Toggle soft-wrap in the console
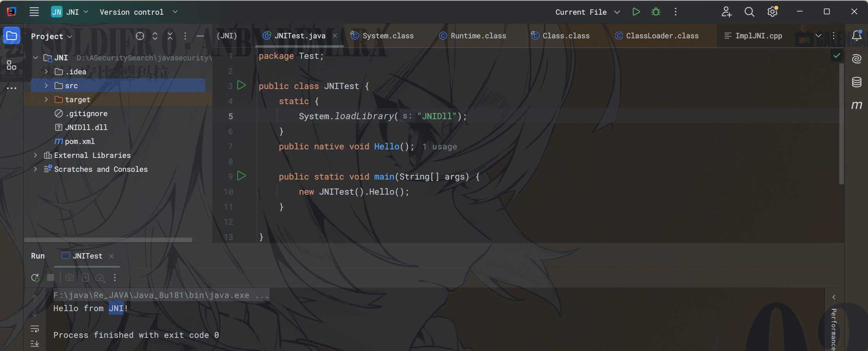Viewport: 868px width, 351px height. pyautogui.click(x=35, y=329)
